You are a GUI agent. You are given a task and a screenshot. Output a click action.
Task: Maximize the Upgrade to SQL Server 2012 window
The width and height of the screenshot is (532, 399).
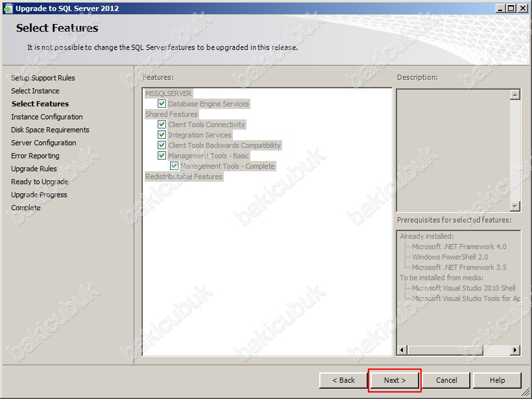pos(511,8)
